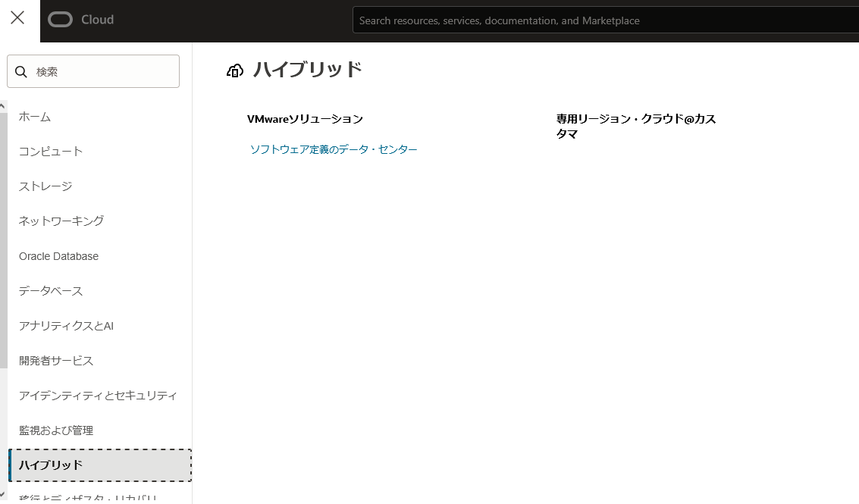Open データベース category
859x504 pixels.
50,291
